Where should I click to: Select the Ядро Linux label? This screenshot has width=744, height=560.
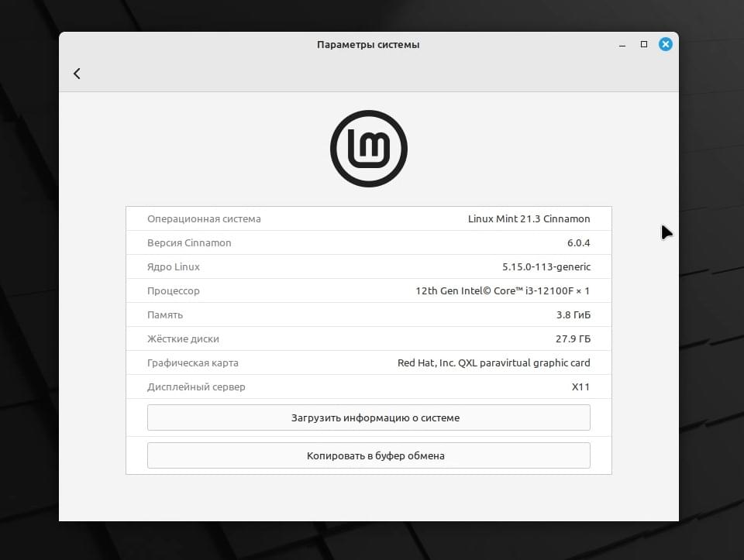[174, 267]
